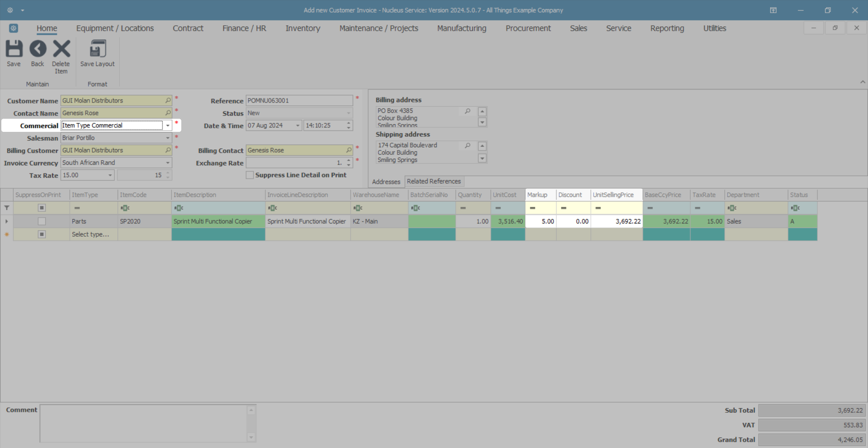Screen dimensions: 868x448
Task: Click Quantity equals filter operator icon
Action: click(463, 208)
